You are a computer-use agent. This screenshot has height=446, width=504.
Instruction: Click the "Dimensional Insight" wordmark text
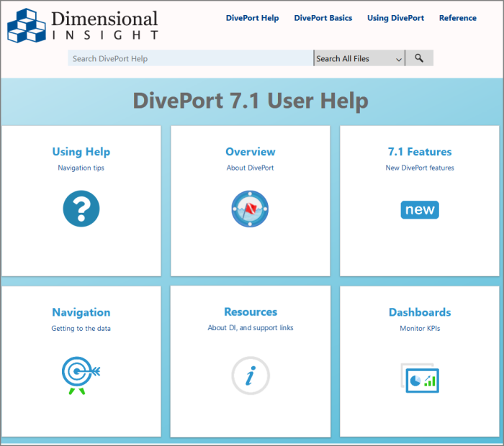click(105, 25)
